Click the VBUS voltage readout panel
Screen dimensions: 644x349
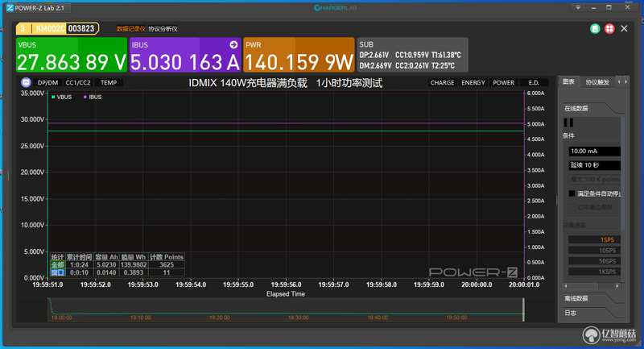(72, 55)
